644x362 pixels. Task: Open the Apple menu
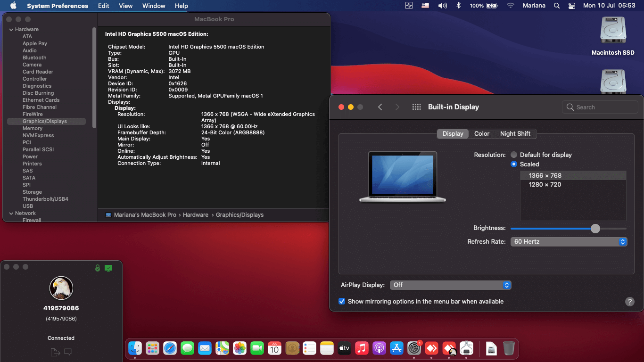coord(13,6)
